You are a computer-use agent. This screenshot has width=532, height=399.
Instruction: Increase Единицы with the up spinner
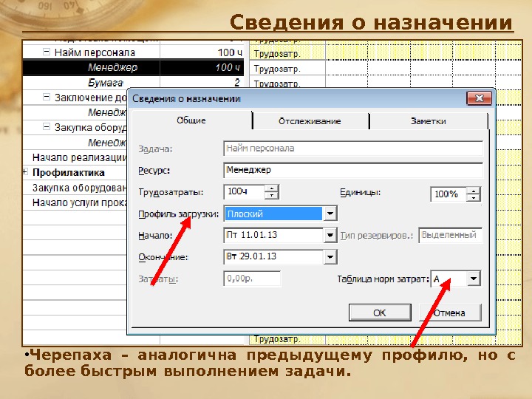tap(474, 191)
